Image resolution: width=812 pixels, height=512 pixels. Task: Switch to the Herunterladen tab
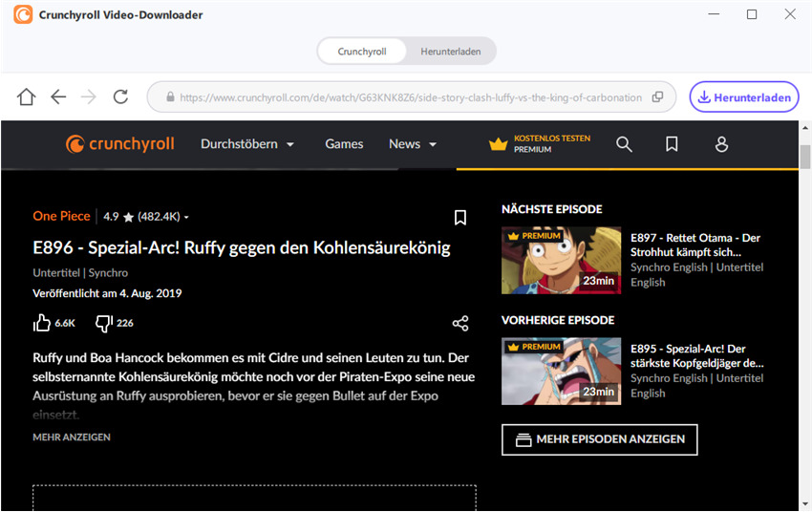(x=451, y=52)
